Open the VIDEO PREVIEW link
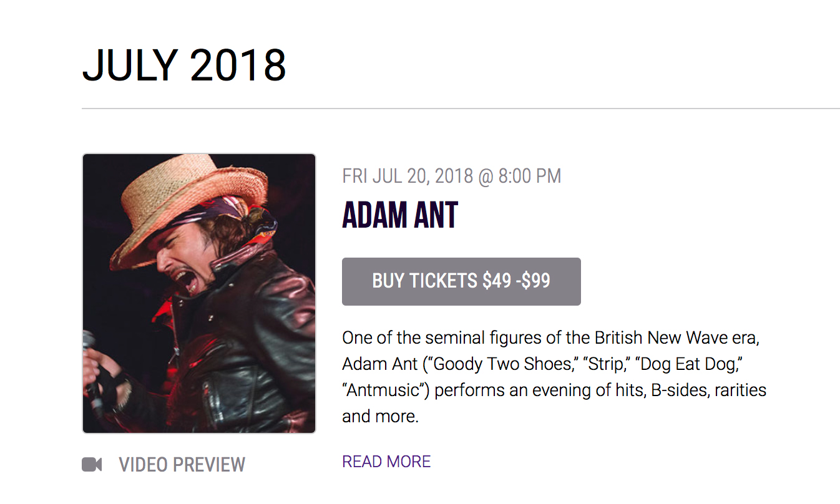840x504 pixels. tap(182, 465)
